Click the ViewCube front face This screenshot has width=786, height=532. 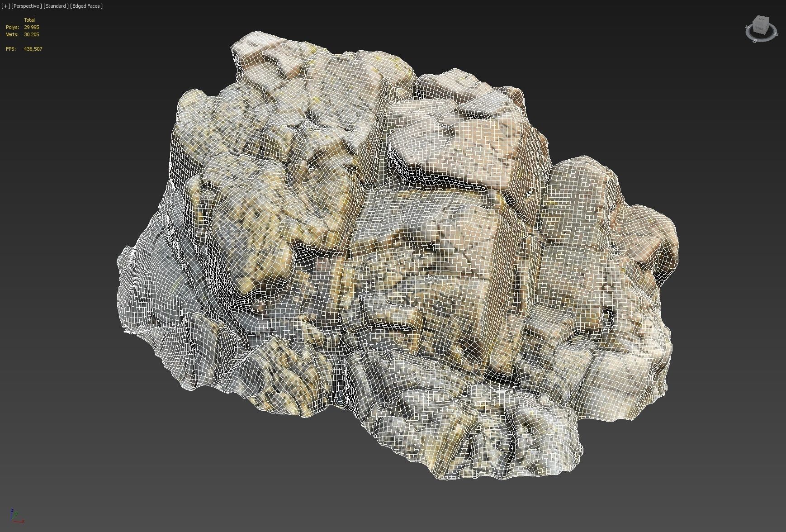click(759, 28)
